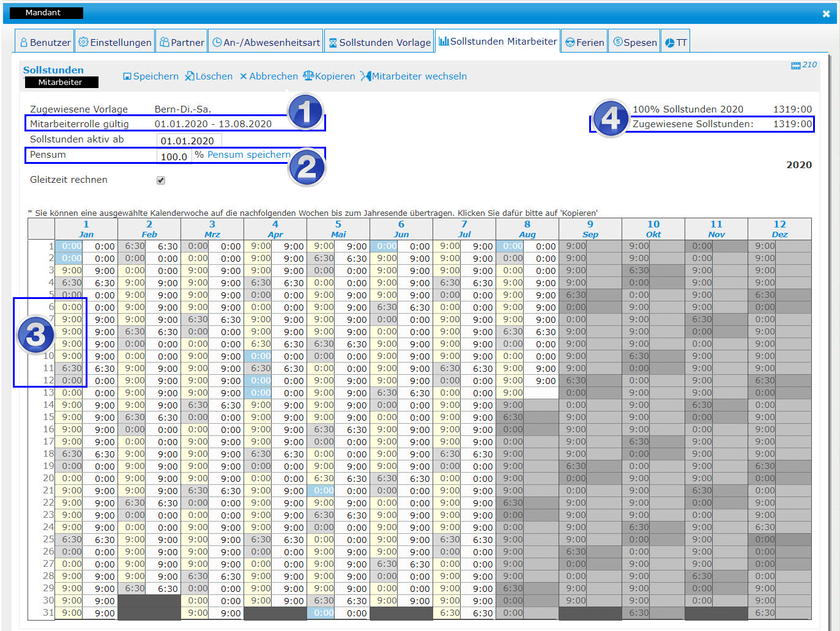The image size is (840, 631).
Task: Select Okt month column header
Action: point(653,229)
